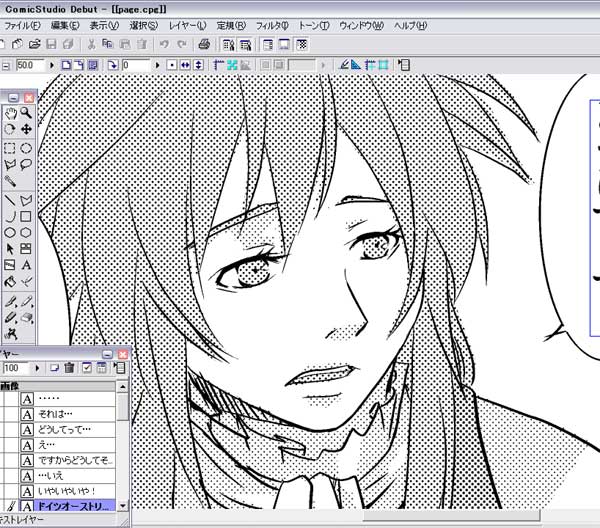Select the Curve drawing tool
Image resolution: width=600 pixels, height=528 pixels.
[x=10, y=216]
